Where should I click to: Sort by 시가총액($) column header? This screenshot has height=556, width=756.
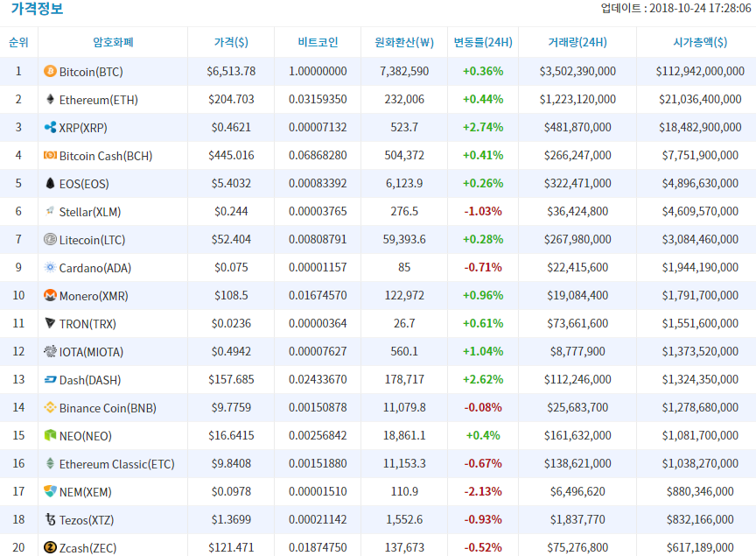[700, 43]
